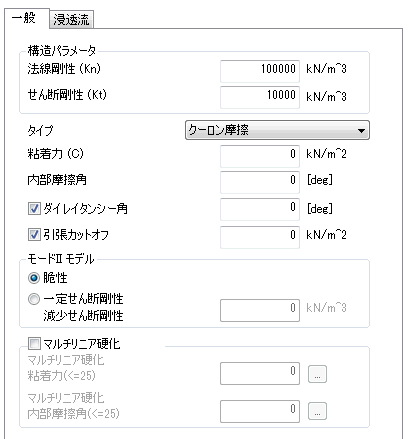Click ellipsis button for マルチリニア硬化 粘着力
This screenshot has width=409, height=439.
click(317, 374)
